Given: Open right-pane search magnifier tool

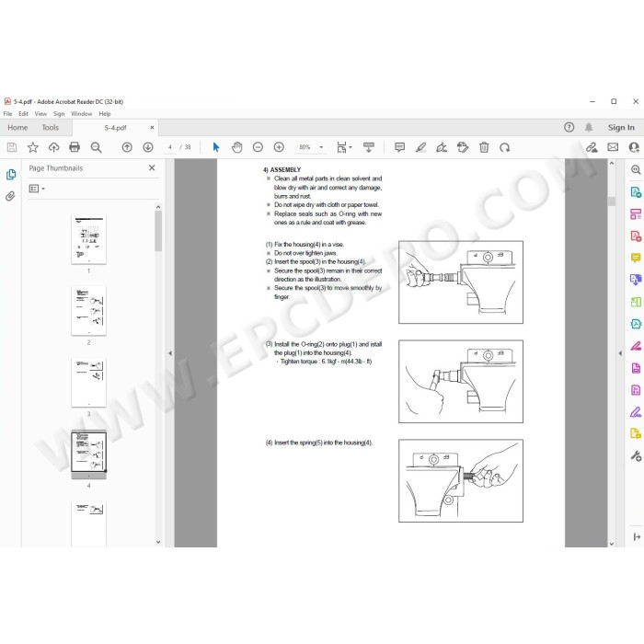Looking at the screenshot, I should tap(636, 169).
